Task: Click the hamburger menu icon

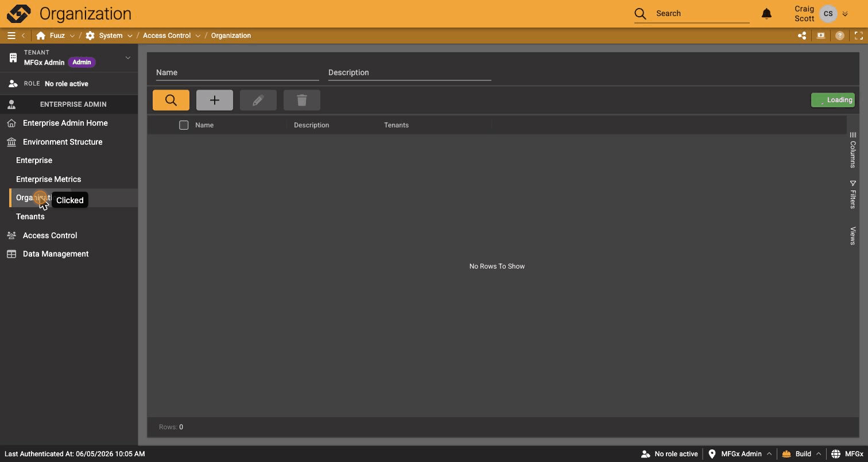Action: coord(11,36)
